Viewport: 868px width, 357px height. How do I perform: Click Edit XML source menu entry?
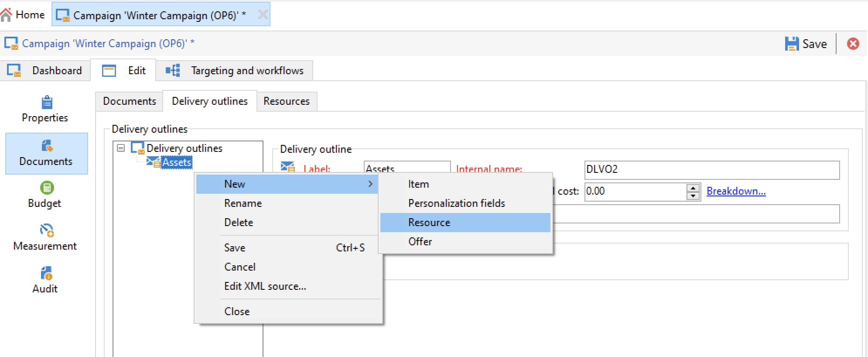(265, 286)
